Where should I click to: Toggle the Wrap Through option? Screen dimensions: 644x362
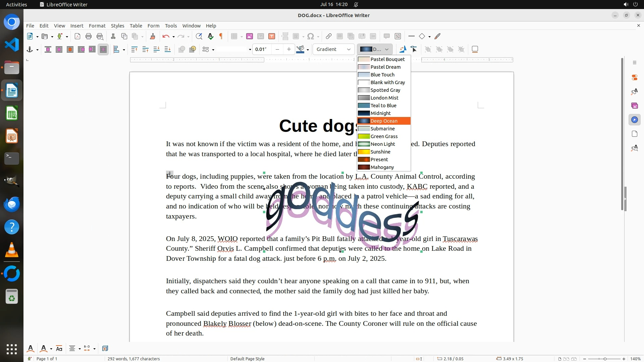pos(103,49)
